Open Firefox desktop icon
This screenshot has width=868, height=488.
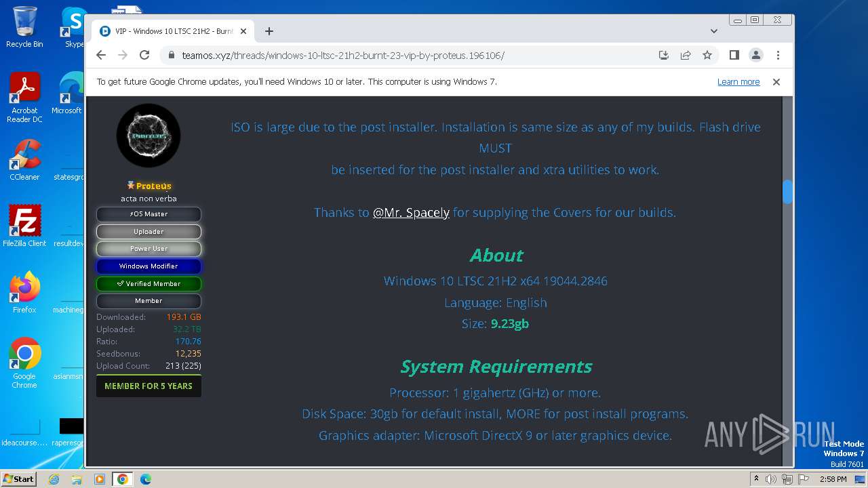pos(24,293)
